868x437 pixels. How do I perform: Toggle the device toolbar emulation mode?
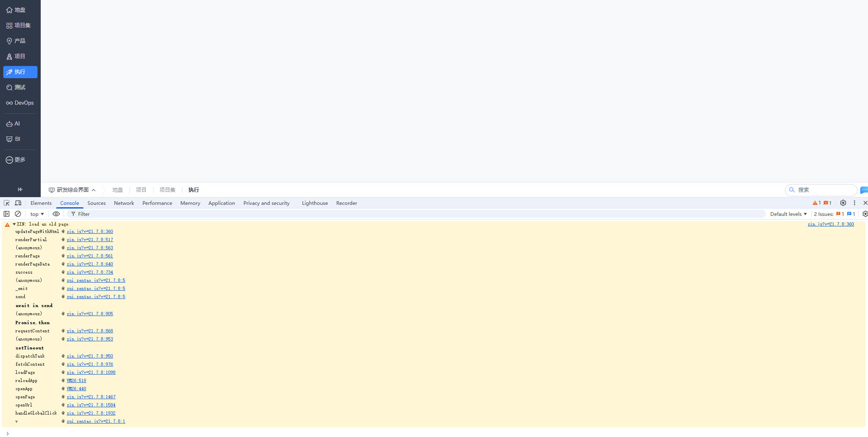click(18, 203)
